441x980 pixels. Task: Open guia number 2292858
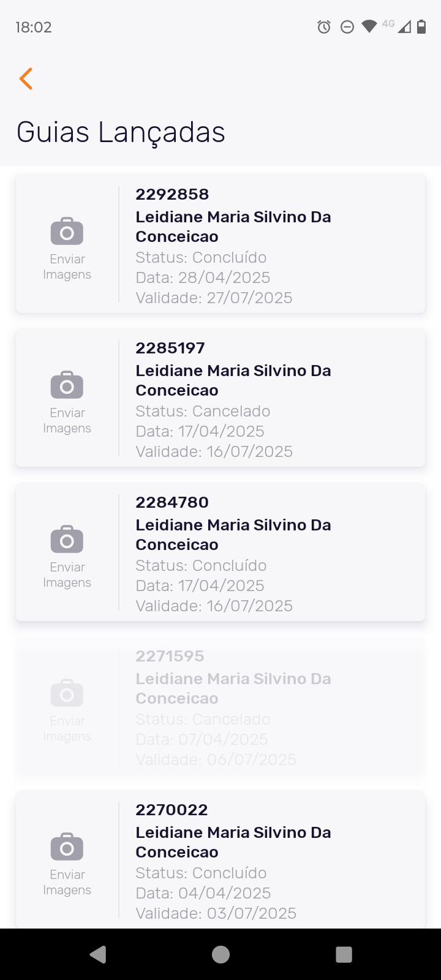tap(172, 195)
